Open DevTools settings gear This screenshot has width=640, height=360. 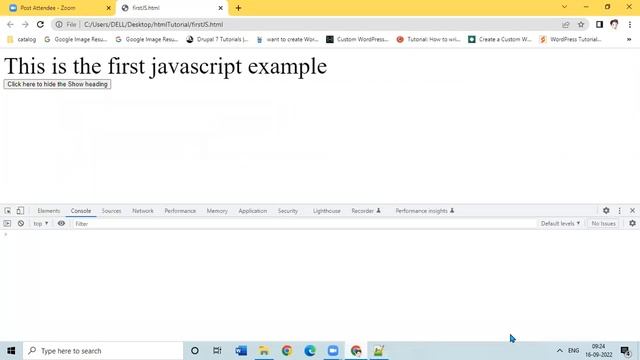[606, 211]
